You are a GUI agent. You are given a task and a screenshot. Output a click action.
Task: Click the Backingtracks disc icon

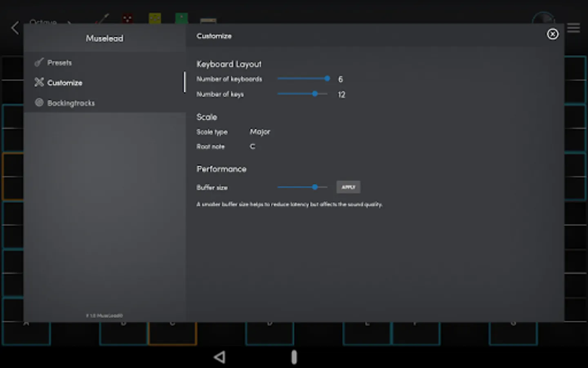pyautogui.click(x=39, y=102)
